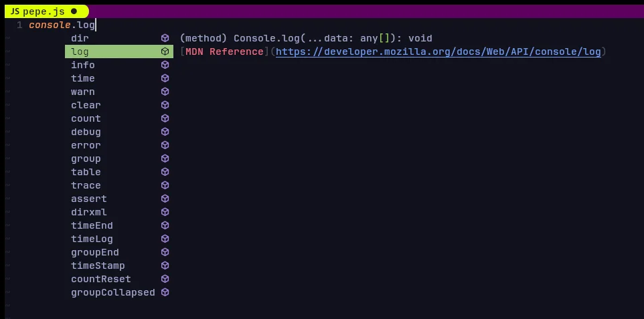Select the countReset completion entry
644x319 pixels.
(x=119, y=279)
